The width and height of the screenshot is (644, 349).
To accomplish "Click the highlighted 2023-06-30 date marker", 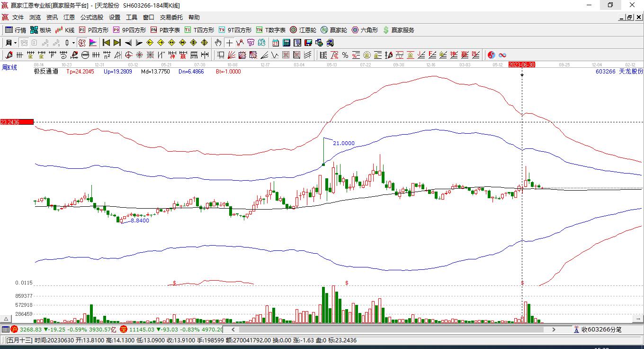I will 521,64.
